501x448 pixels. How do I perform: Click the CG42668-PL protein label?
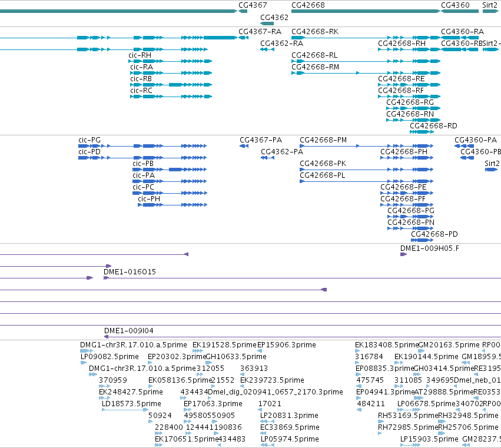point(323,175)
